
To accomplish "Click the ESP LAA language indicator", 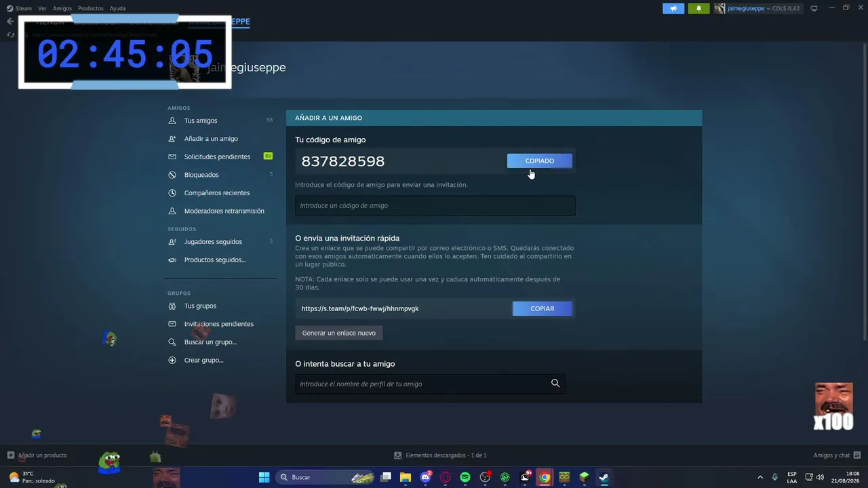I will pyautogui.click(x=792, y=477).
